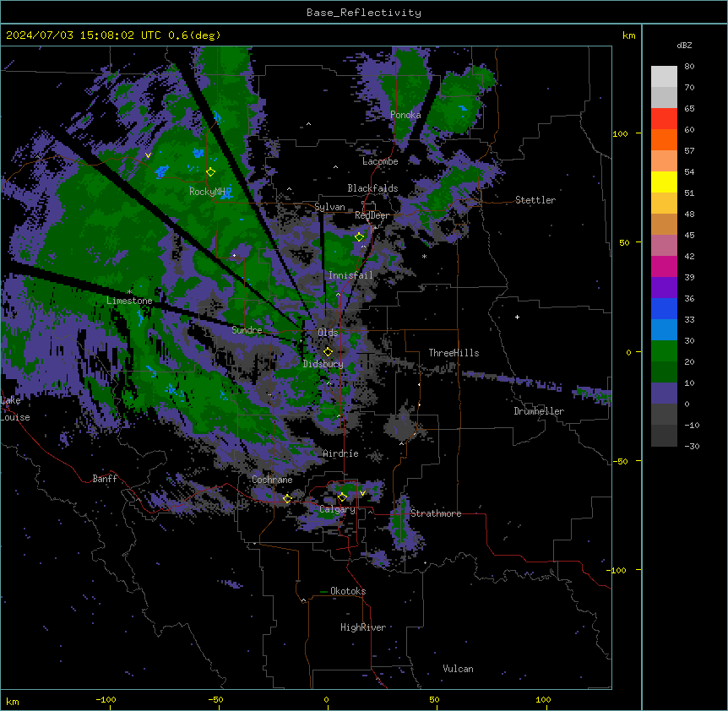Image resolution: width=728 pixels, height=711 pixels.
Task: Click the Didsbury city label
Action: pyautogui.click(x=323, y=364)
